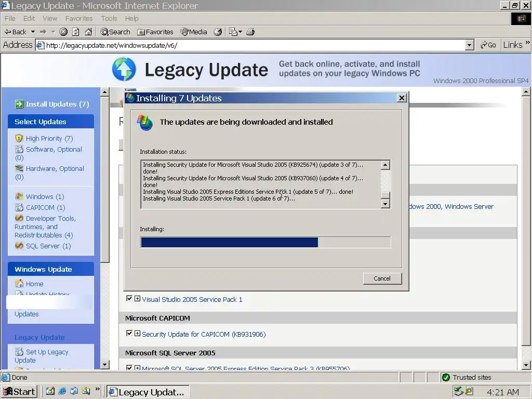Open the File menu
Image resolution: width=532 pixels, height=399 pixels.
click(10, 18)
